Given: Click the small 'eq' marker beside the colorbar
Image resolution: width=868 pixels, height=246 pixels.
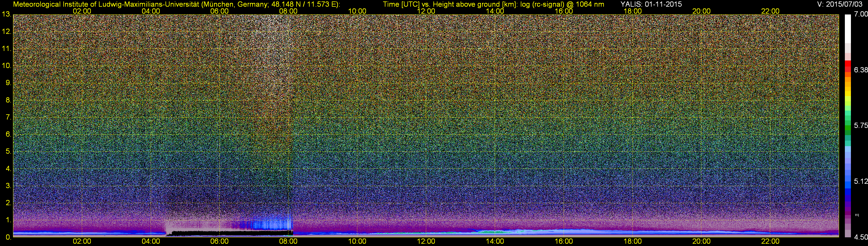Looking at the screenshot, I should tap(857, 215).
